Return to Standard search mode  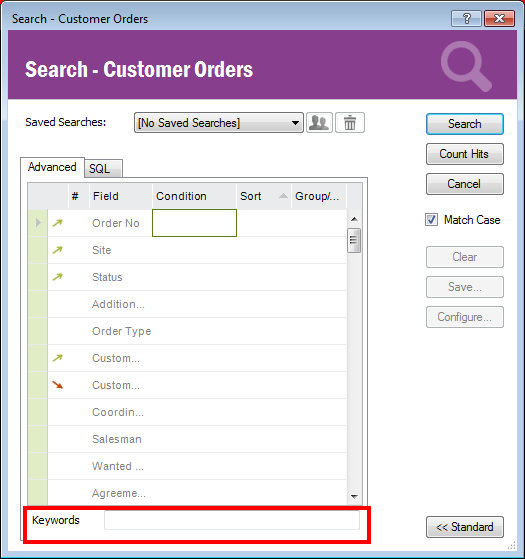(465, 527)
